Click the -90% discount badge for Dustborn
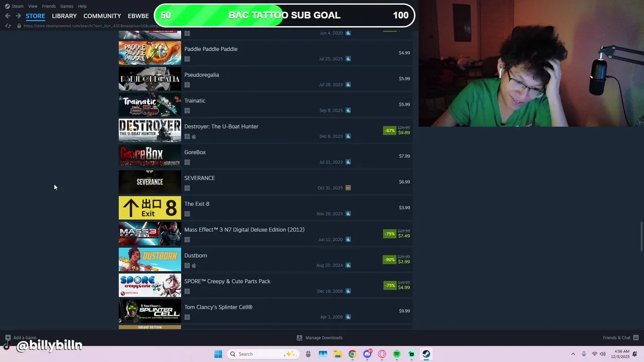Screen dimensions: 644x362 coord(390,260)
